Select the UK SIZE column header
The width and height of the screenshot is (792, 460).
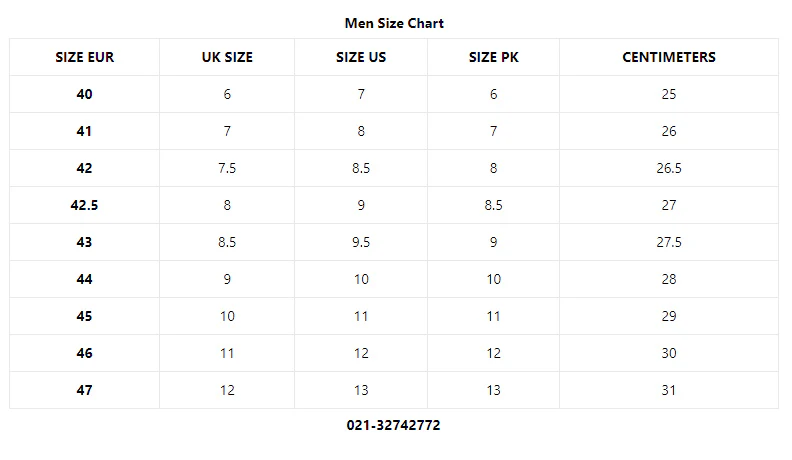[227, 57]
